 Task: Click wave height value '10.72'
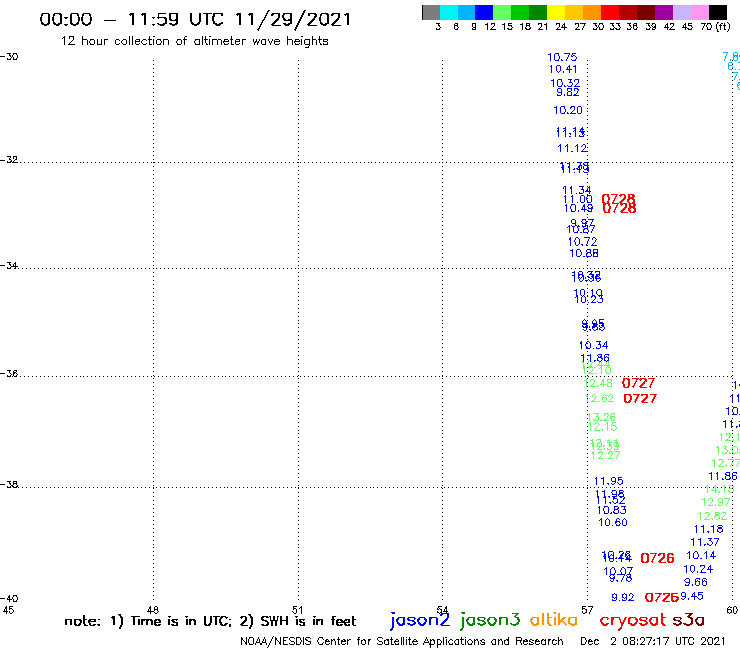[582, 242]
